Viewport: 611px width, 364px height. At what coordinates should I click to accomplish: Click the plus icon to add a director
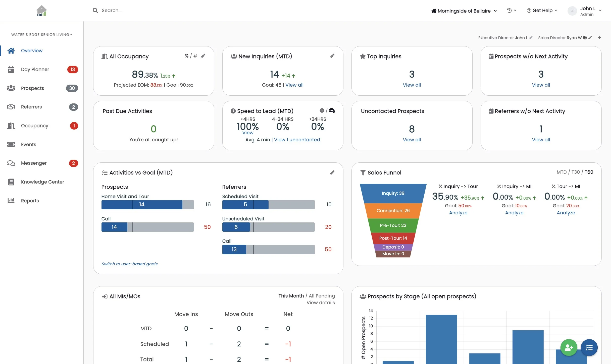click(x=599, y=37)
